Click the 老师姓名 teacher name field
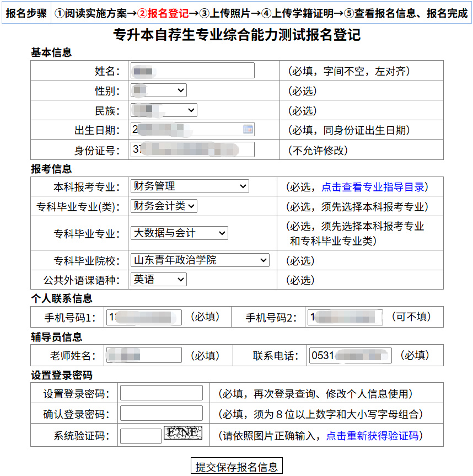The width and height of the screenshot is (473, 476). pyautogui.click(x=144, y=355)
